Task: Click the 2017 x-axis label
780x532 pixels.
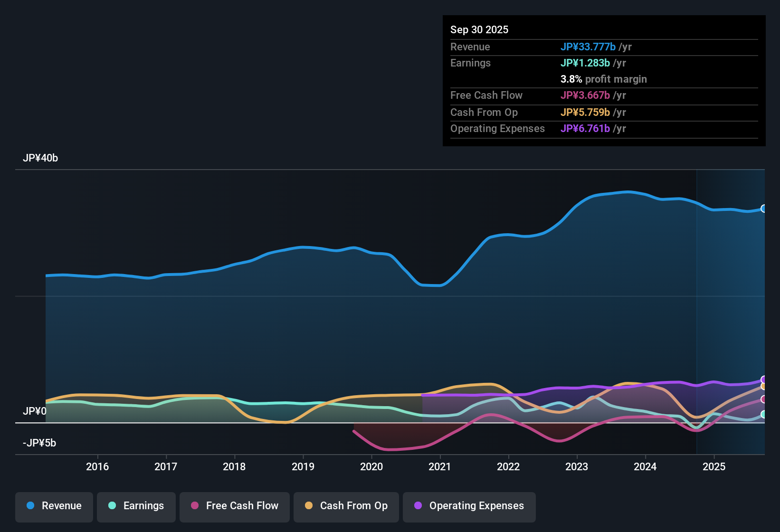Action: 166,466
